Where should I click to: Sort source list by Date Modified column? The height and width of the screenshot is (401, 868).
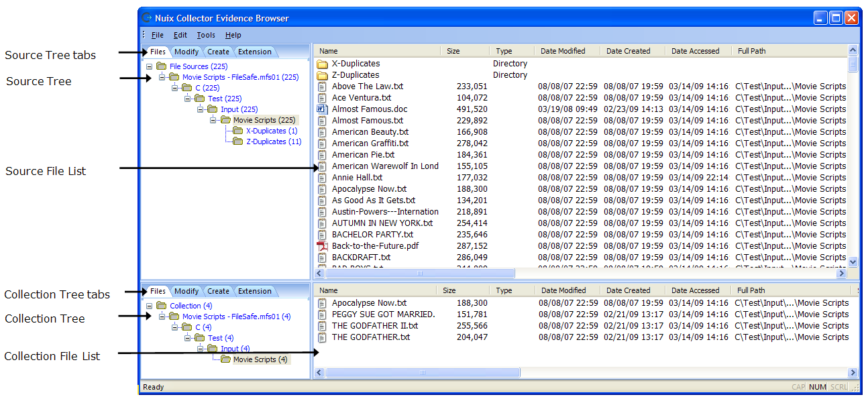567,51
